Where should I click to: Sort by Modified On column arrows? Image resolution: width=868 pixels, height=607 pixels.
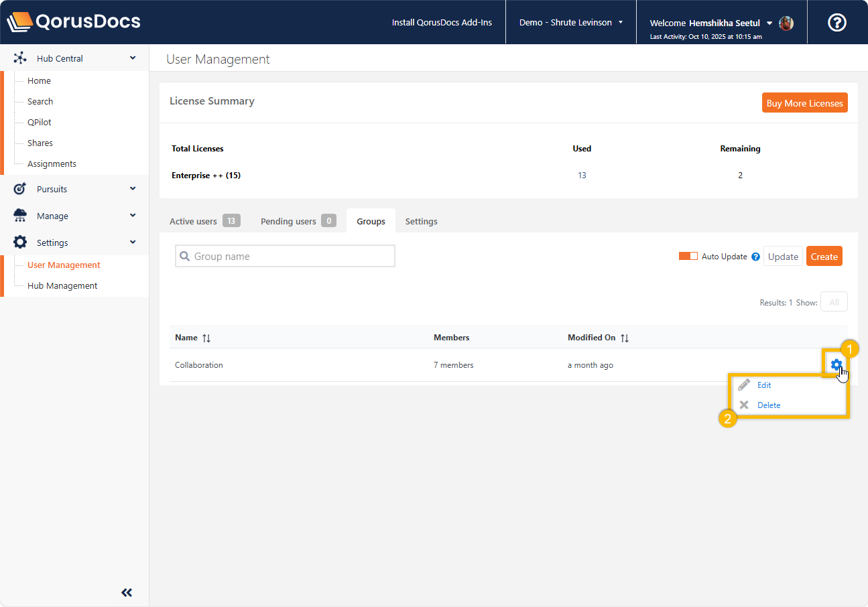(x=624, y=338)
